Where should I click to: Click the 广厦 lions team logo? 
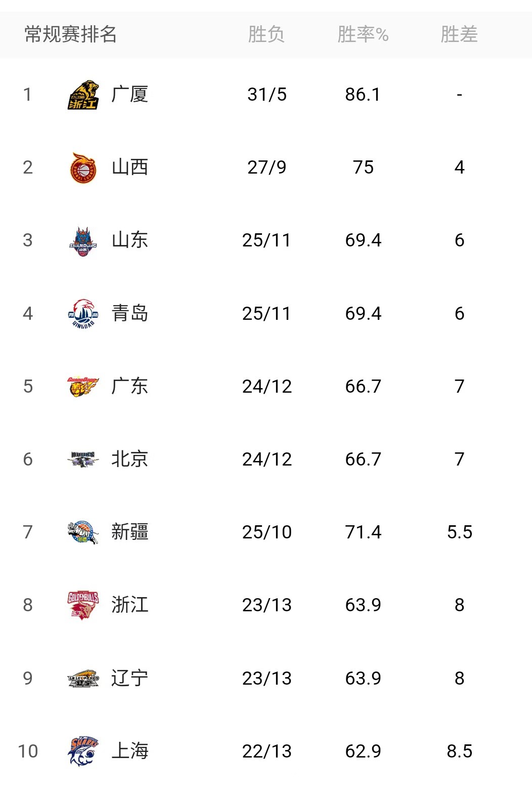pyautogui.click(x=83, y=95)
